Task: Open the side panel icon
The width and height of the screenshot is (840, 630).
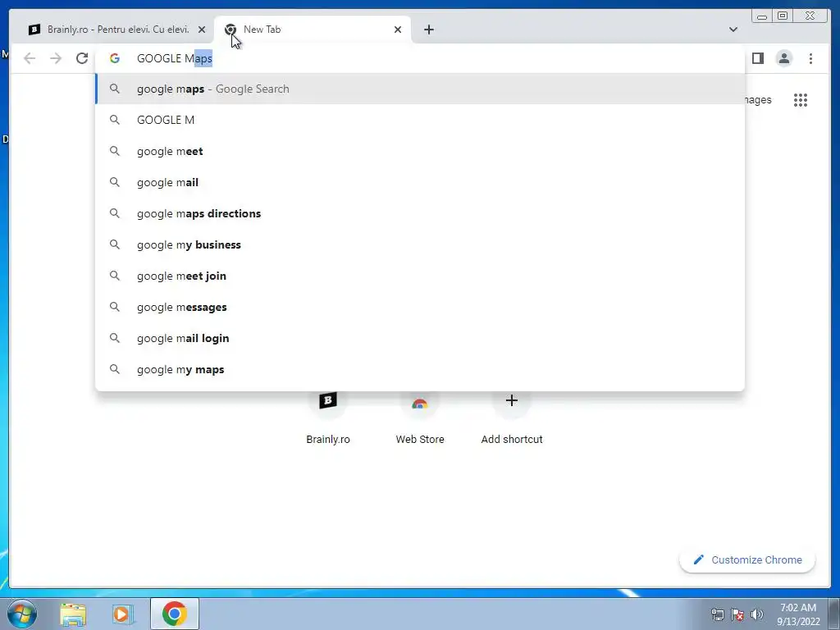Action: tap(757, 58)
